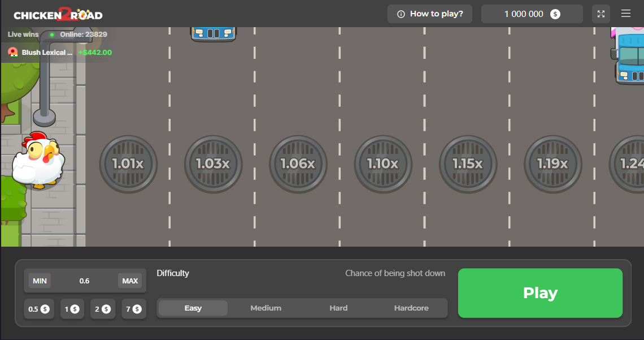Choose the 0.5 dollar bet preset
The image size is (644, 340).
click(39, 309)
